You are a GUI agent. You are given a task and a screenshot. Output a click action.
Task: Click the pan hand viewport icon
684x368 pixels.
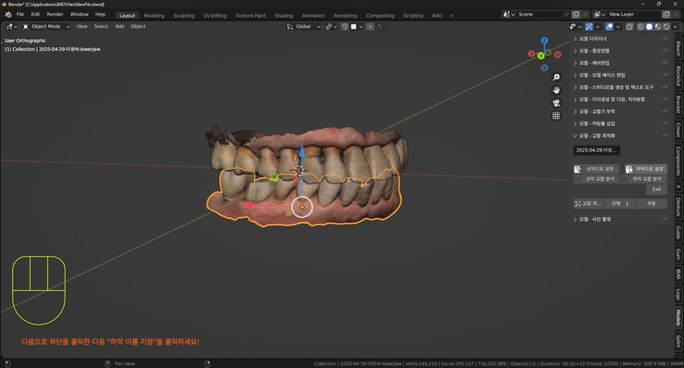556,90
